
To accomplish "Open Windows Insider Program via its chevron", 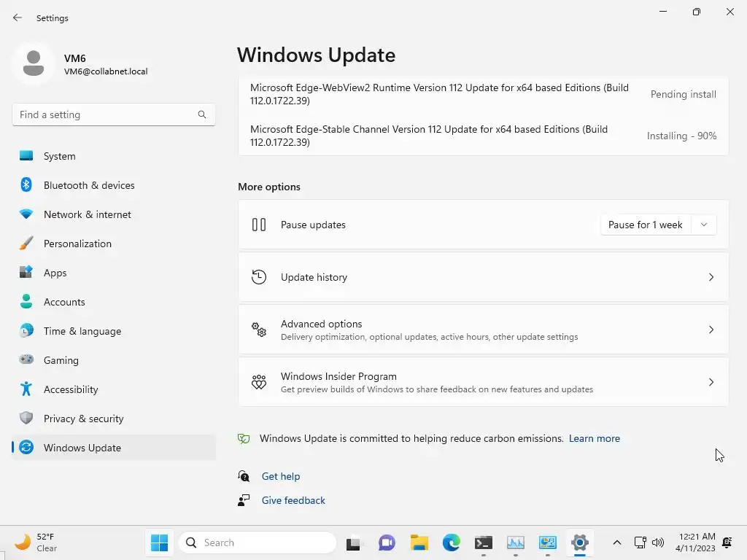I will 711,381.
